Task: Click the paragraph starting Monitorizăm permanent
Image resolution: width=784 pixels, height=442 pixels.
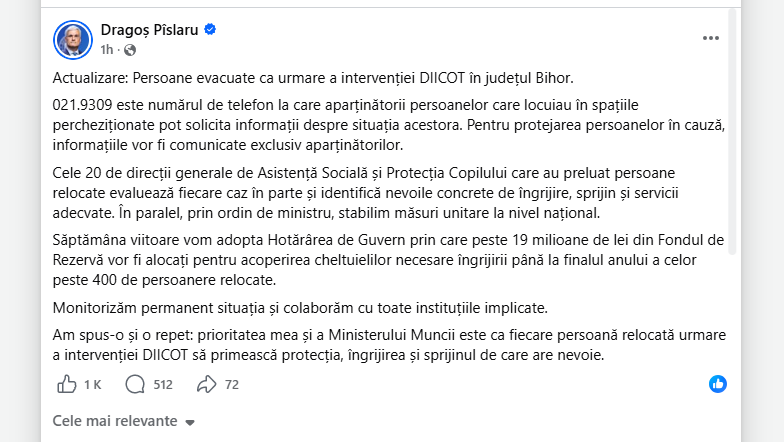Action: [300, 308]
